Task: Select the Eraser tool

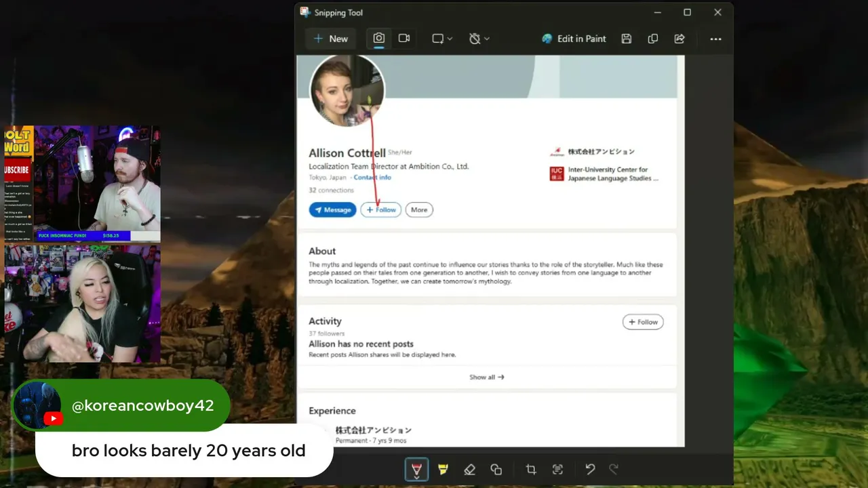Action: (x=469, y=470)
